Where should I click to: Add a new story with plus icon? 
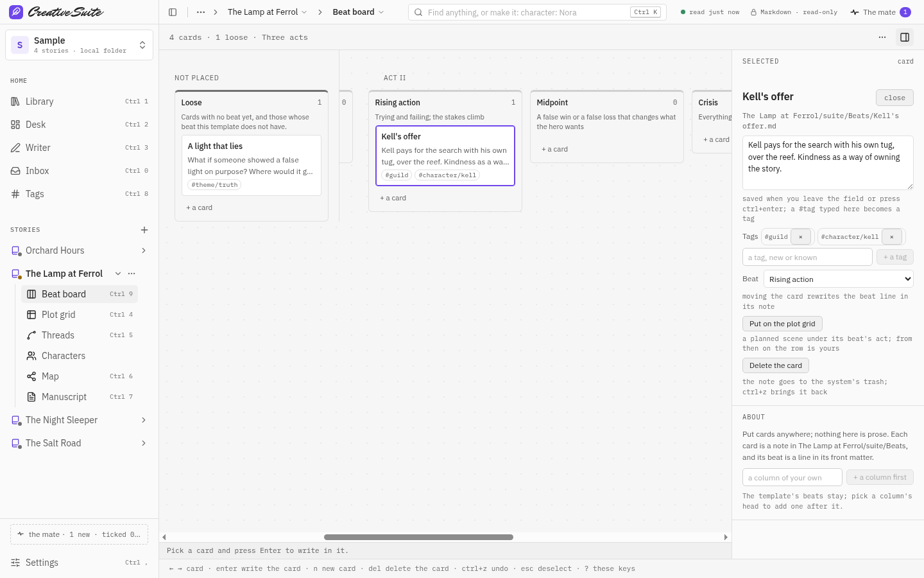click(x=144, y=230)
